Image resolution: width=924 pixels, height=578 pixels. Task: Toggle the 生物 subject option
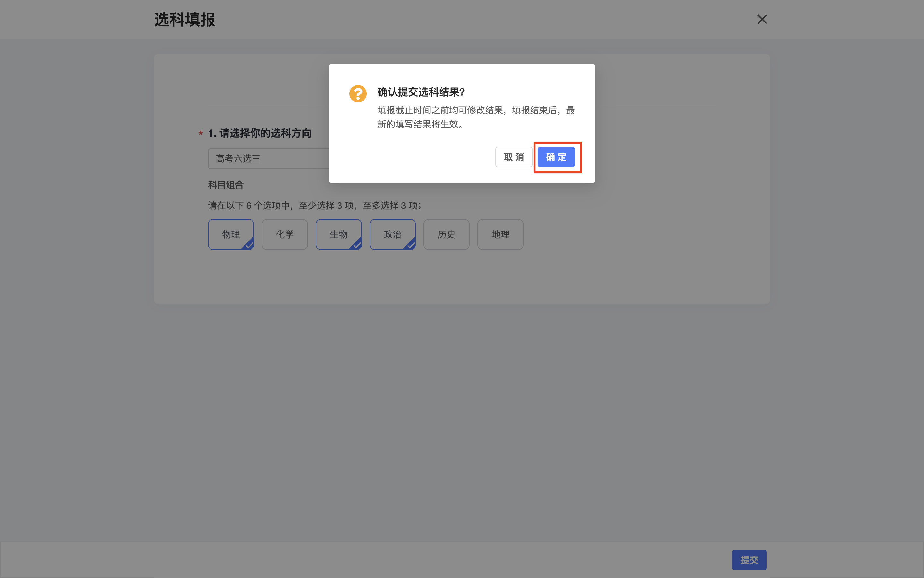tap(339, 234)
